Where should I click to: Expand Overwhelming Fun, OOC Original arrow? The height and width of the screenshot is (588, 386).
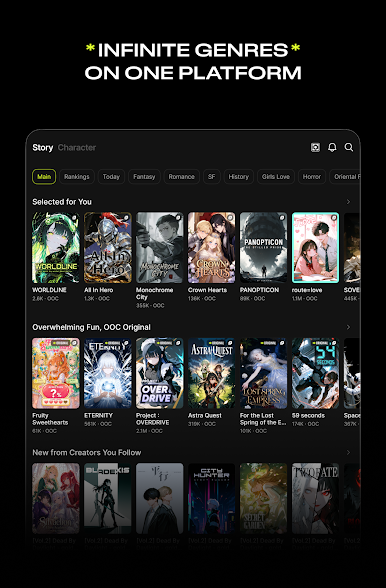point(348,327)
